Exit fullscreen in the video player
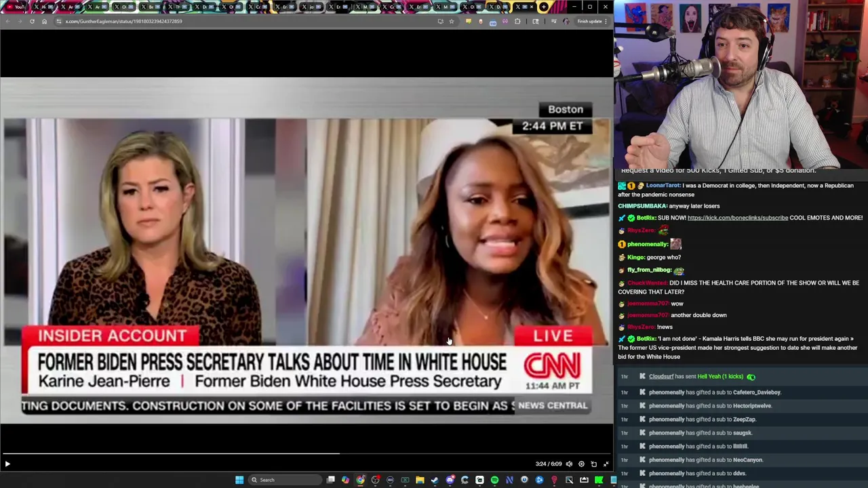 (x=606, y=464)
